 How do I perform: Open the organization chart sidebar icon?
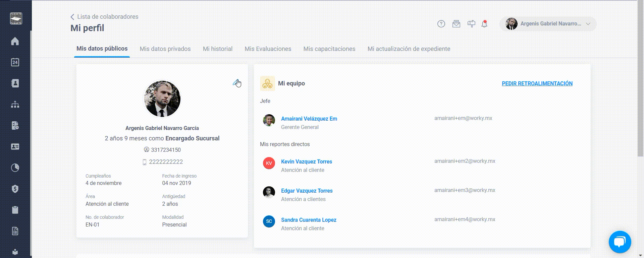15,105
